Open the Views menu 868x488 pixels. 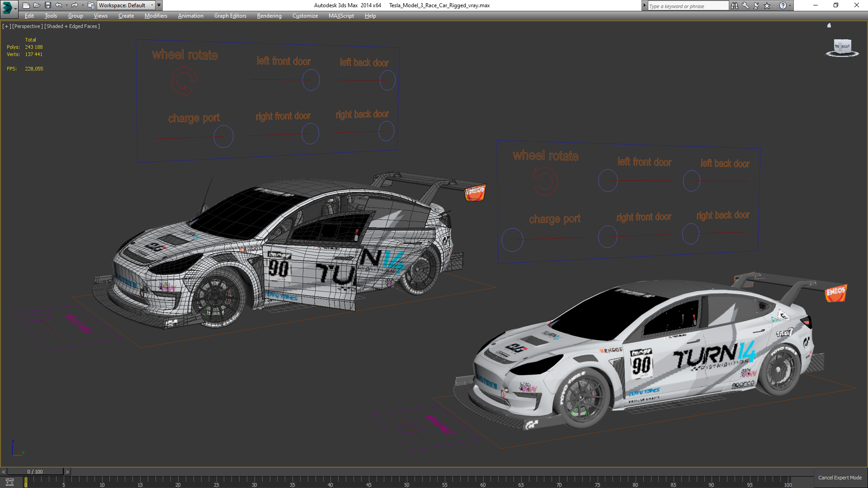tap(101, 16)
